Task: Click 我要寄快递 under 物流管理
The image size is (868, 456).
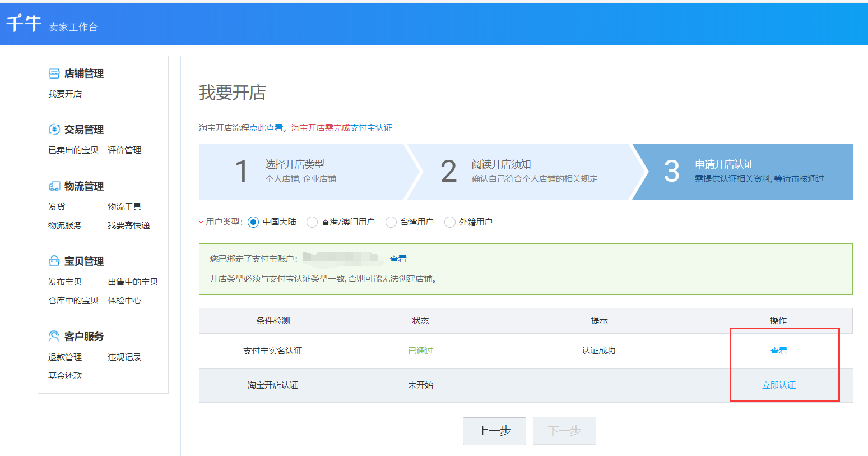Action: click(129, 225)
